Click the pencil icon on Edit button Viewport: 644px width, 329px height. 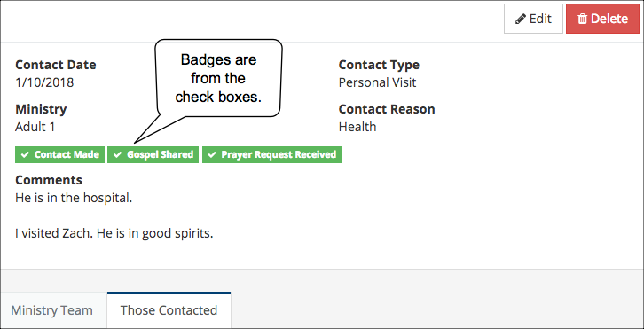(x=521, y=19)
